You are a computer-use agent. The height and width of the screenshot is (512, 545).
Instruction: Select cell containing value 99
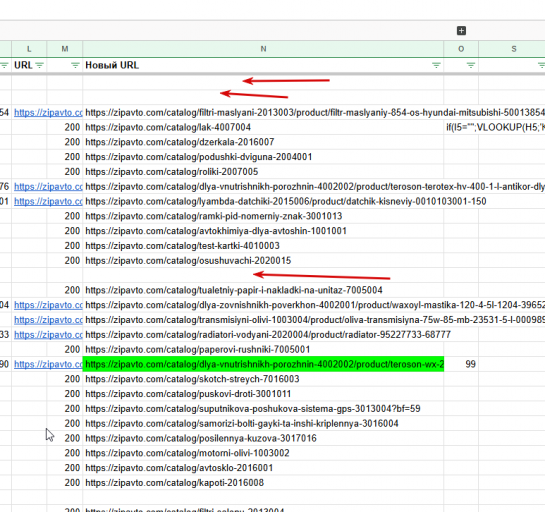point(461,364)
